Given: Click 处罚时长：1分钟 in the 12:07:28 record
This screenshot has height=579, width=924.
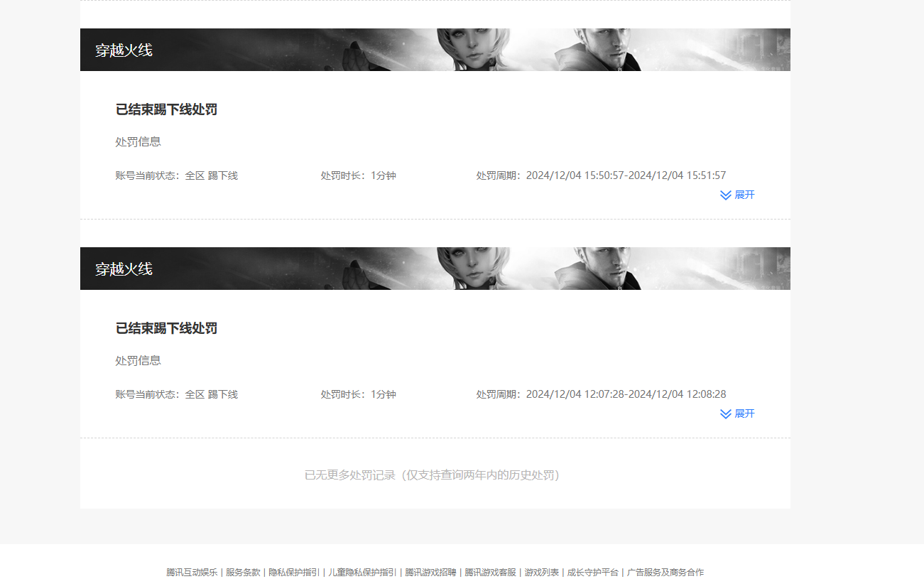Looking at the screenshot, I should (358, 394).
